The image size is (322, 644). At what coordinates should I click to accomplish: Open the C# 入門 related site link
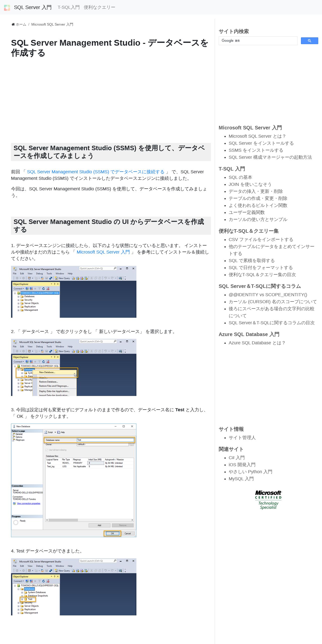237,458
